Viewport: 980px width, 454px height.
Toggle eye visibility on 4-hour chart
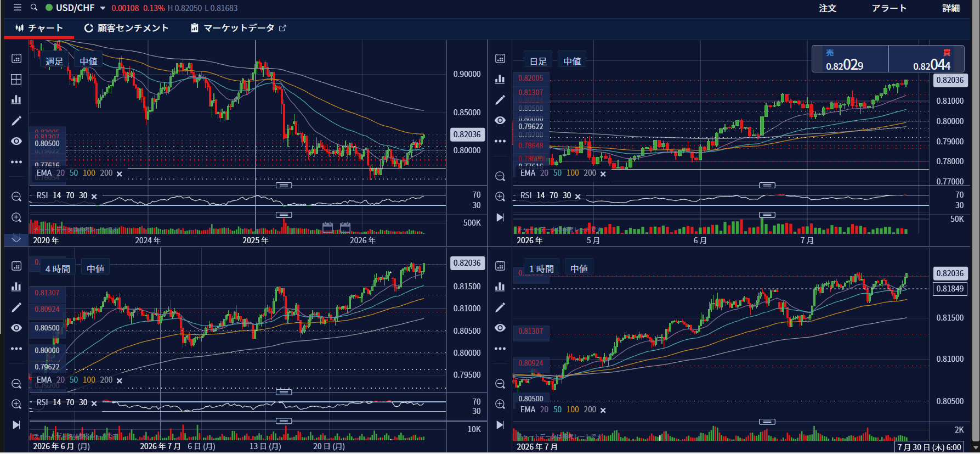click(16, 328)
